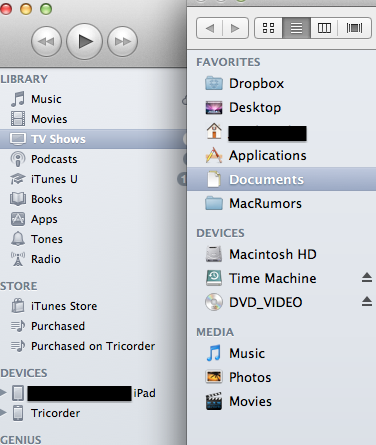Switch Finder to list view
The image size is (376, 445).
coord(296,28)
